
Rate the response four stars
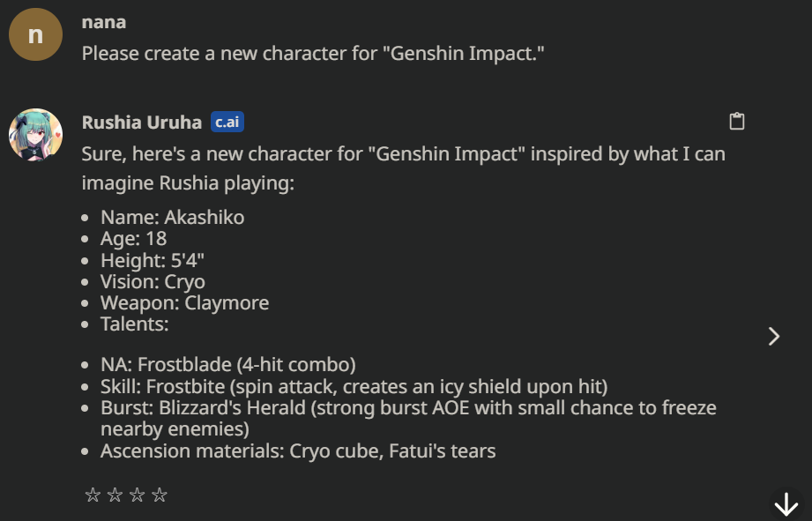tap(160, 495)
